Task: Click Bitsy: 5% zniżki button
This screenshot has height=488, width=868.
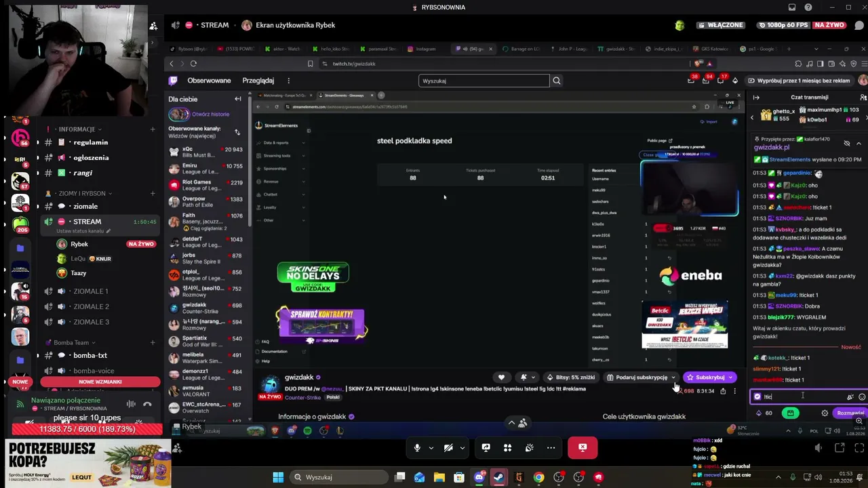Action: [x=572, y=378]
